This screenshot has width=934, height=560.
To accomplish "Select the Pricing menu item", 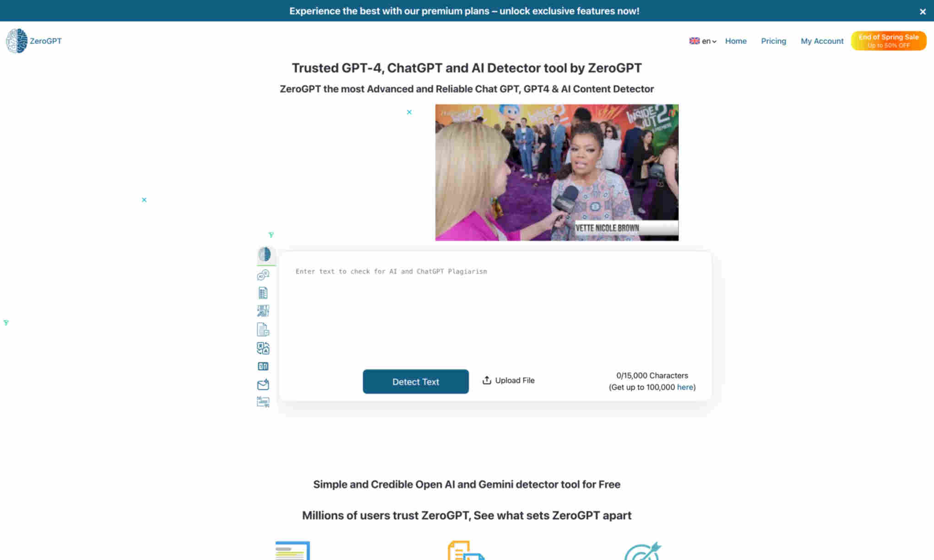I will (x=773, y=41).
